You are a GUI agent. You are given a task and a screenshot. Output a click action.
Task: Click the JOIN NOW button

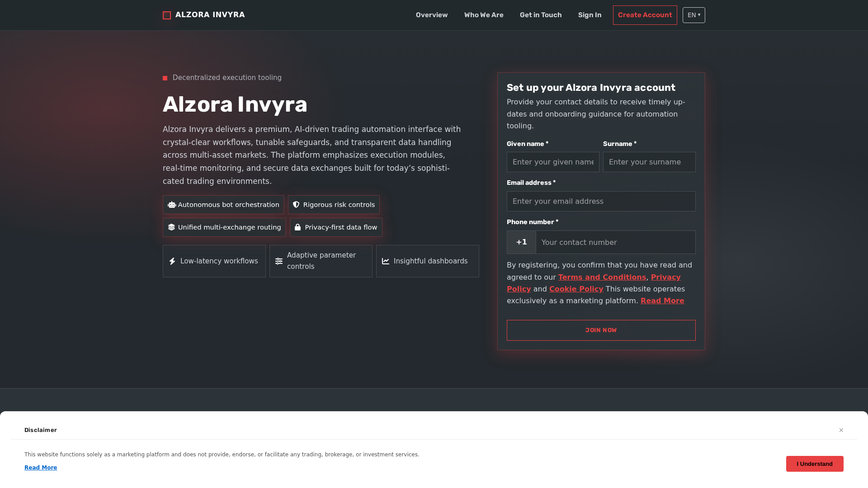click(x=601, y=330)
